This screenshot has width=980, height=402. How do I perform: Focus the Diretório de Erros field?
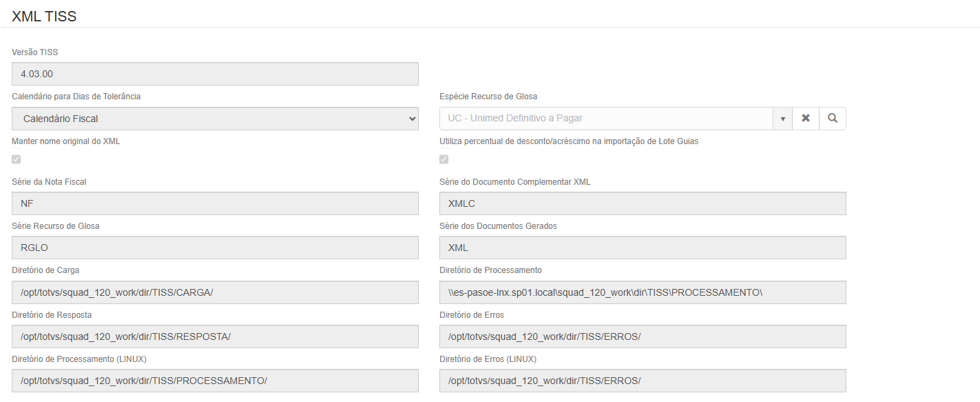click(x=642, y=336)
